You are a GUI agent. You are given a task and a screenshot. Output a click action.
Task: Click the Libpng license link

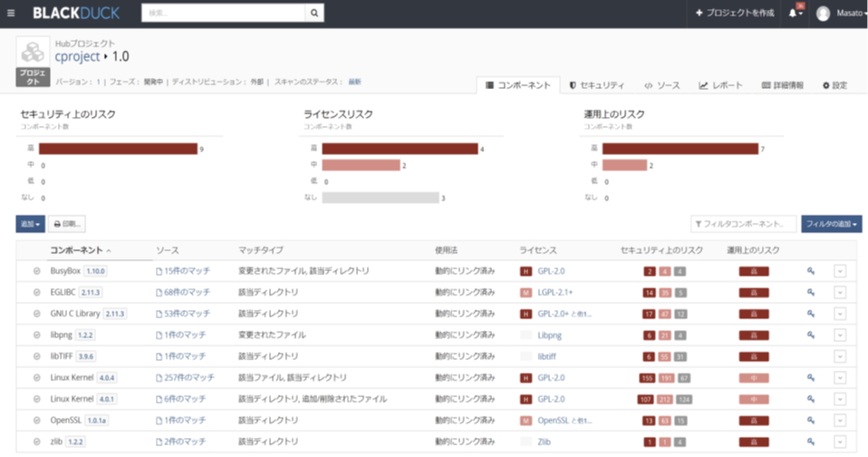pyautogui.click(x=550, y=335)
